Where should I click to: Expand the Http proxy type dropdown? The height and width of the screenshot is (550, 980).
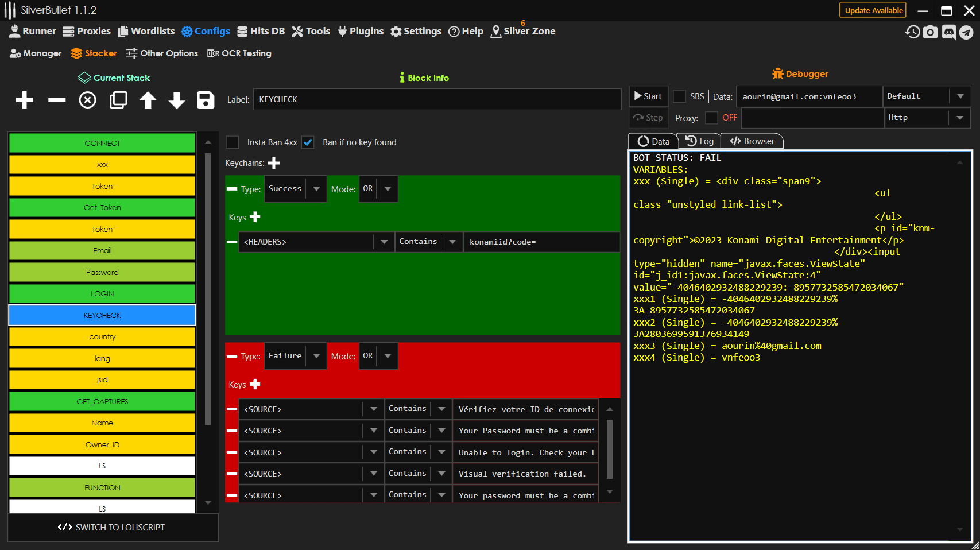959,118
